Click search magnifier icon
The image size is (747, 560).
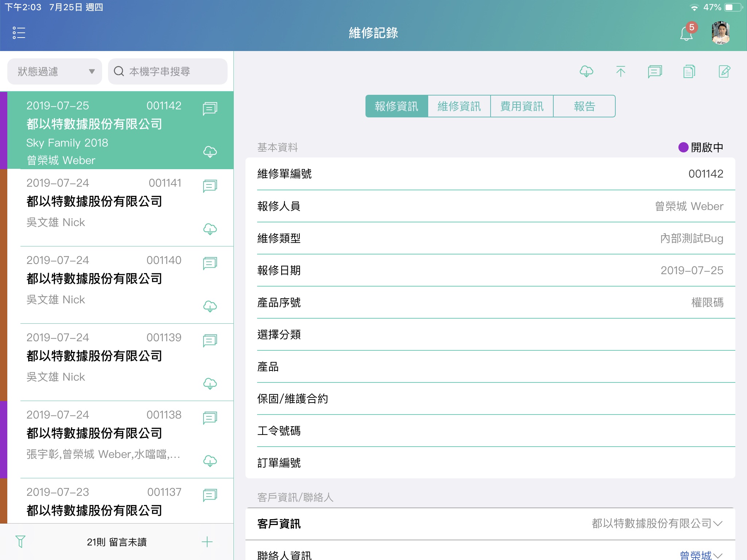click(x=119, y=71)
